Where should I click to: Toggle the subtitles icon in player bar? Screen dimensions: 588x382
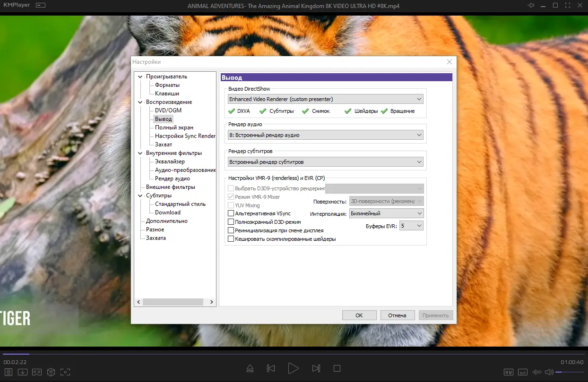[x=522, y=372]
